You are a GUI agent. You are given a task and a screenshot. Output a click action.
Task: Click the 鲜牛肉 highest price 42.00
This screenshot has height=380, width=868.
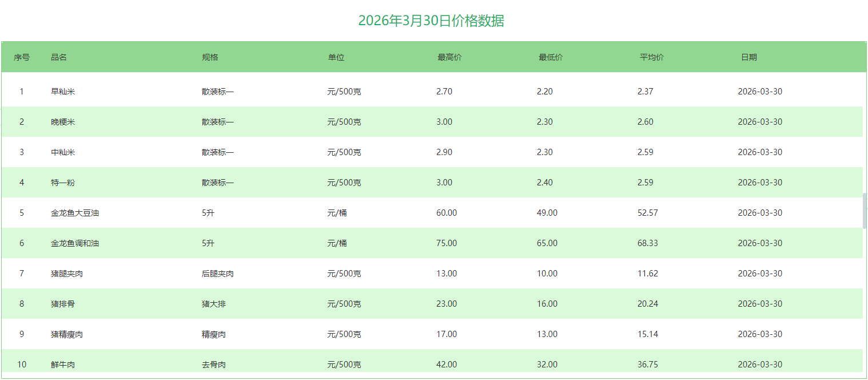(x=447, y=365)
